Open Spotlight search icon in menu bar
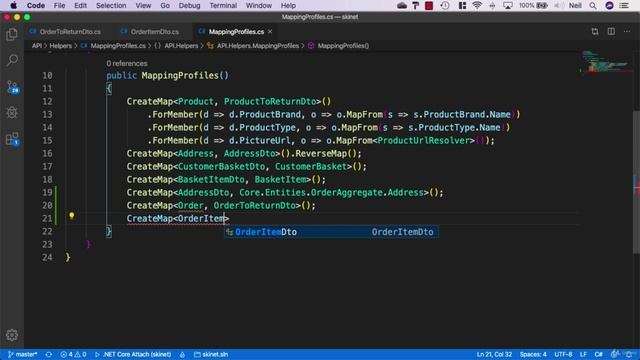640x360 pixels. click(593, 5)
